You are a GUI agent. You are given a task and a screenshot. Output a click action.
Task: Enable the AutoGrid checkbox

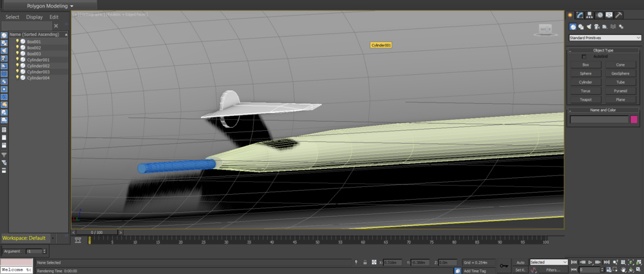[584, 57]
